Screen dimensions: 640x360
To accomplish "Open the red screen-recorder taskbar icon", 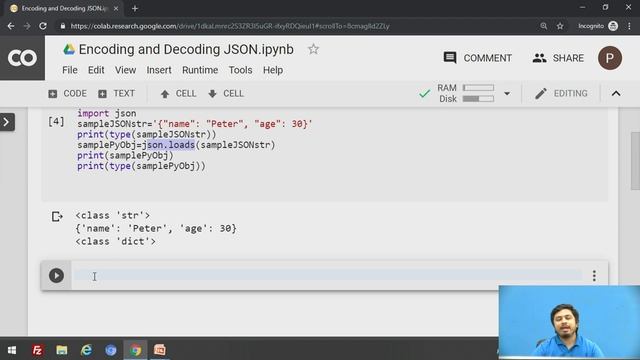I will click(x=160, y=350).
